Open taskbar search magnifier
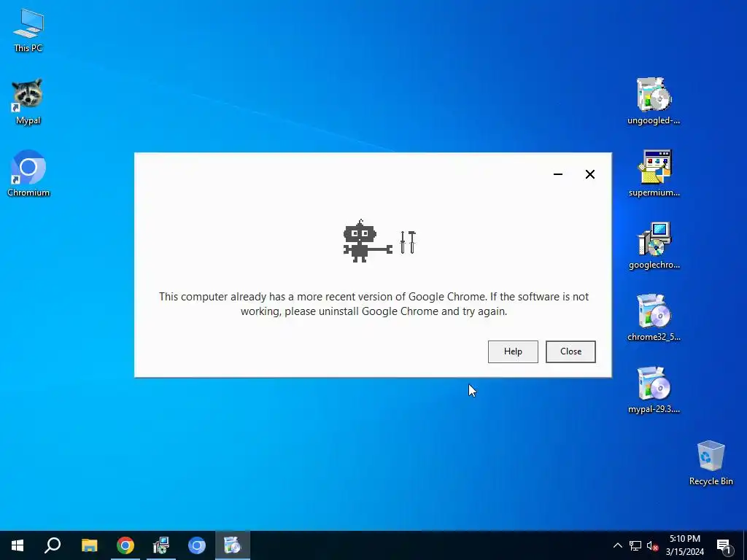 tap(53, 545)
